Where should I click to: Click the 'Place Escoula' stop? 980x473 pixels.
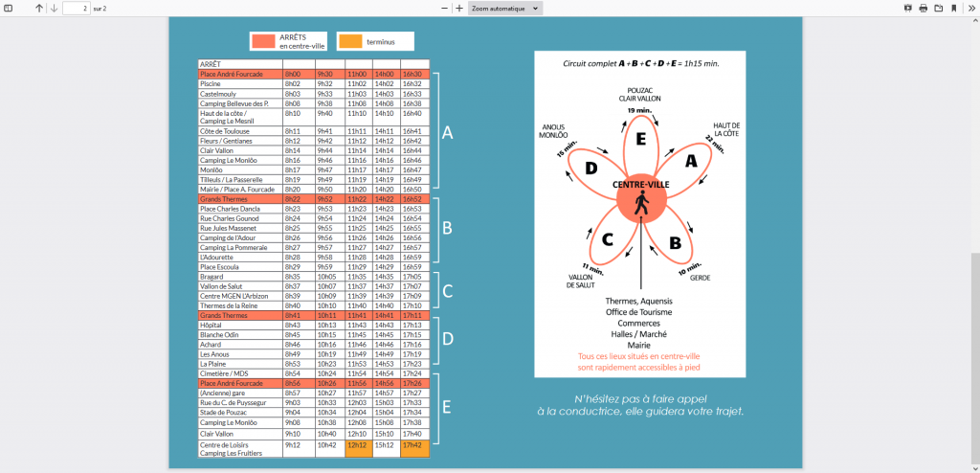click(x=219, y=267)
